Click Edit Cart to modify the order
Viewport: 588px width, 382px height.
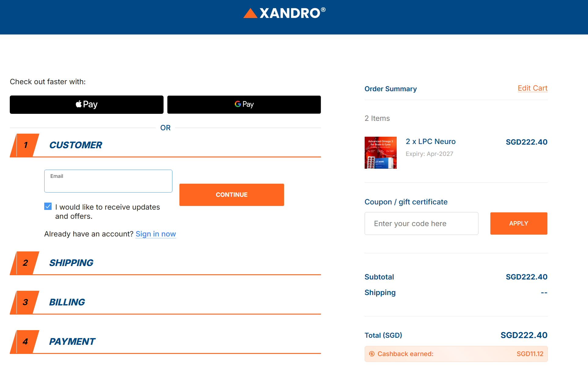tap(532, 88)
